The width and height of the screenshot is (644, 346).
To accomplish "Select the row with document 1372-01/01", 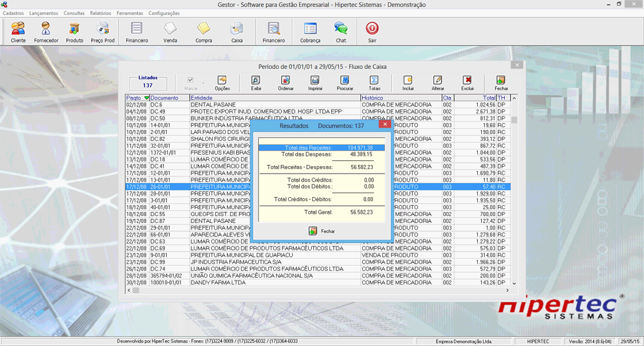I will 317,153.
